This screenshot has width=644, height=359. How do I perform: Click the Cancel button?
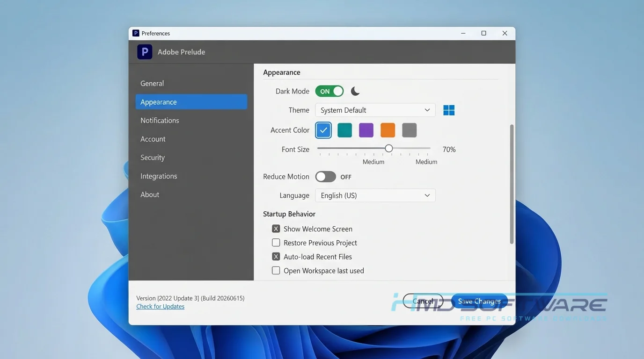coord(423,301)
